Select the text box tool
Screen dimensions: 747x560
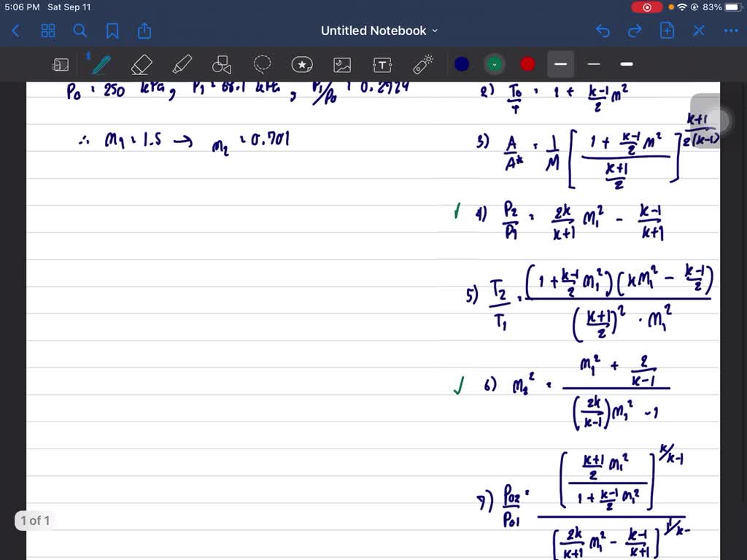pyautogui.click(x=382, y=65)
